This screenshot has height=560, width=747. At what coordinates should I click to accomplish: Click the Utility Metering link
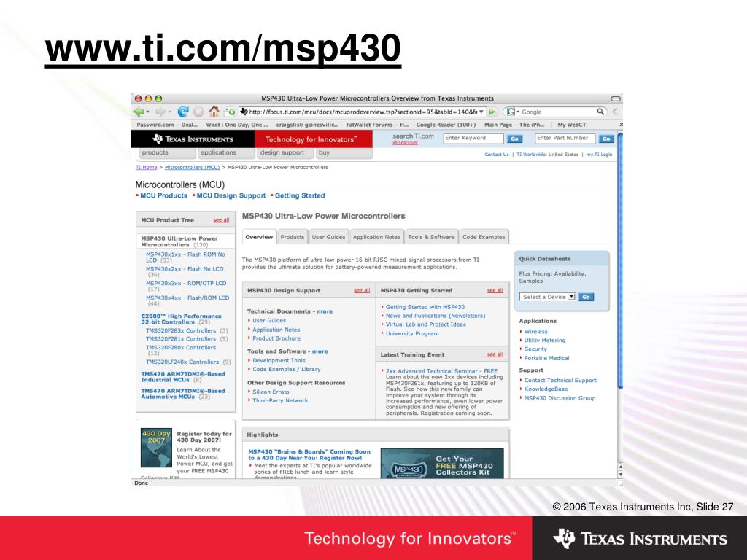click(x=544, y=340)
